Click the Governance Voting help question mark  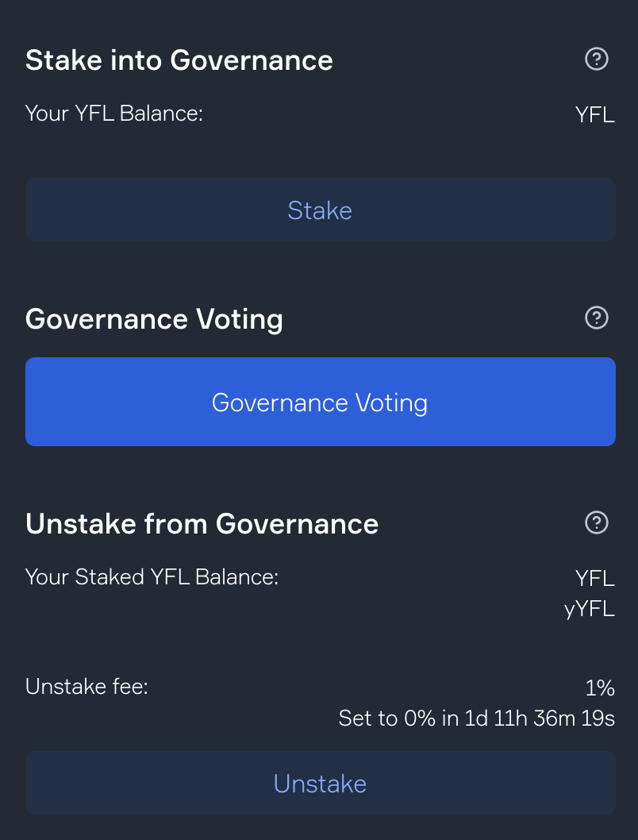(x=596, y=318)
